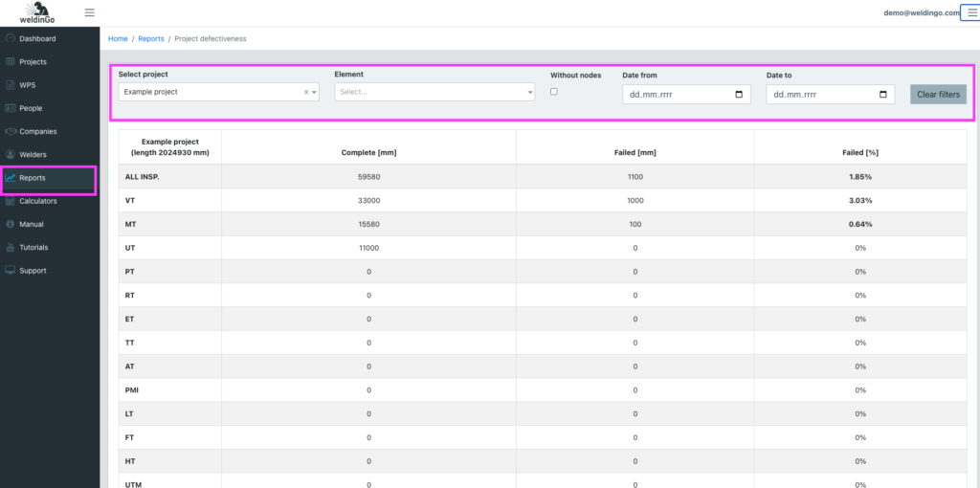
Task: Open the Element dropdown
Action: 434,93
